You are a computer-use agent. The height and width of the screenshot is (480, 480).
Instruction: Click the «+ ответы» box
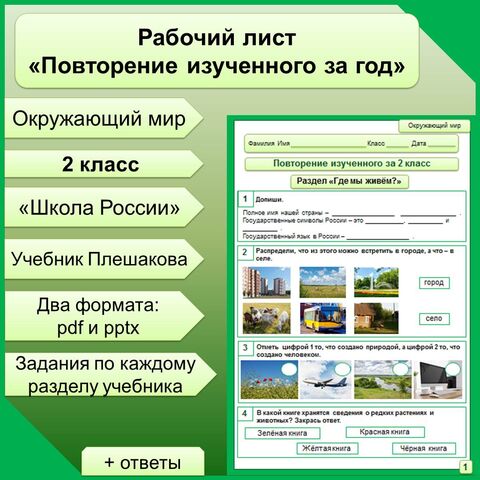143,462
